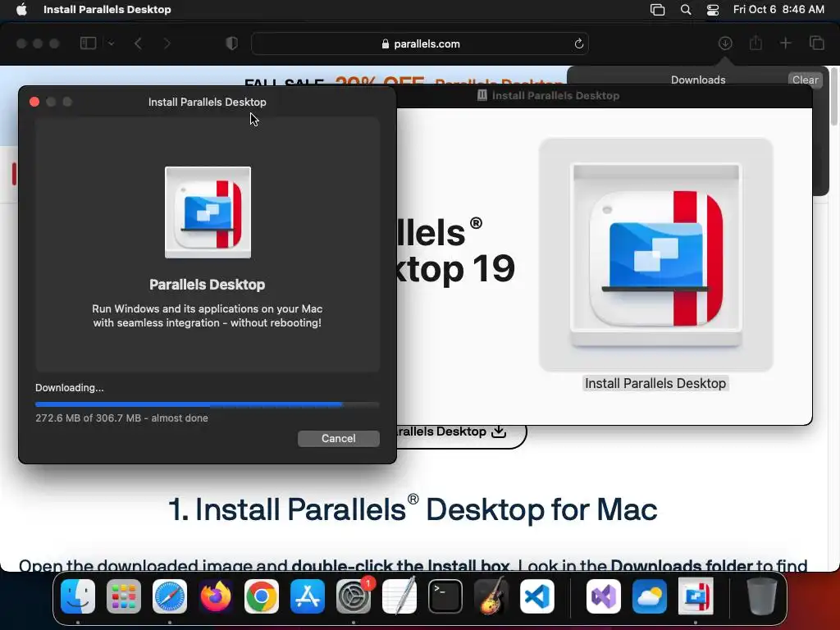
Task: Go forward in Safari
Action: pos(167,43)
